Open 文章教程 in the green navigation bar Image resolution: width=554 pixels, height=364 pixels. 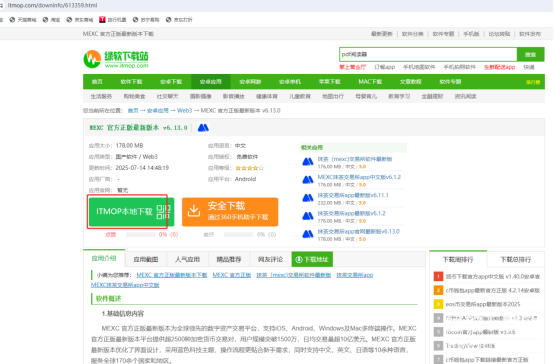coord(411,82)
